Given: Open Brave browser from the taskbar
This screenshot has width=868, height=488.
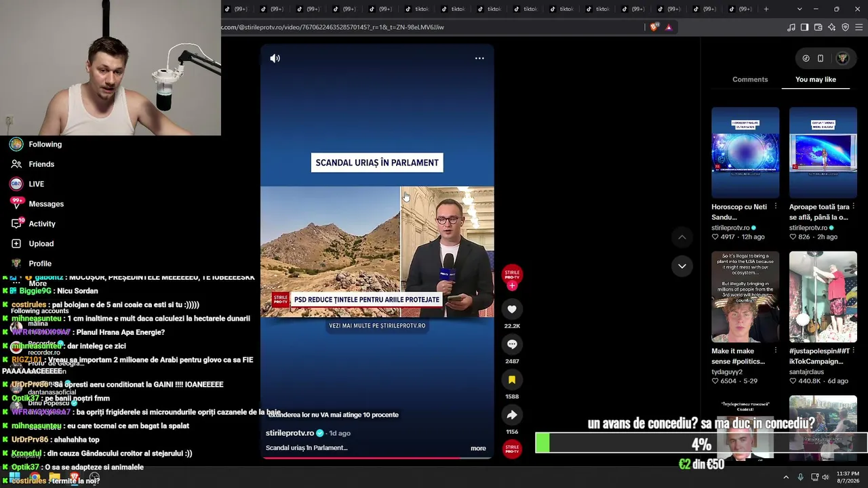Looking at the screenshot, I should pyautogui.click(x=74, y=477).
